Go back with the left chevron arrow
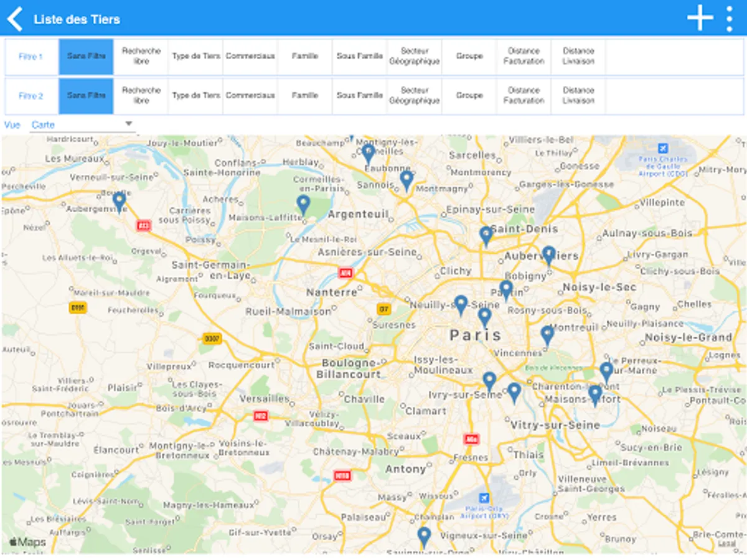Image resolution: width=747 pixels, height=560 pixels. click(x=15, y=19)
